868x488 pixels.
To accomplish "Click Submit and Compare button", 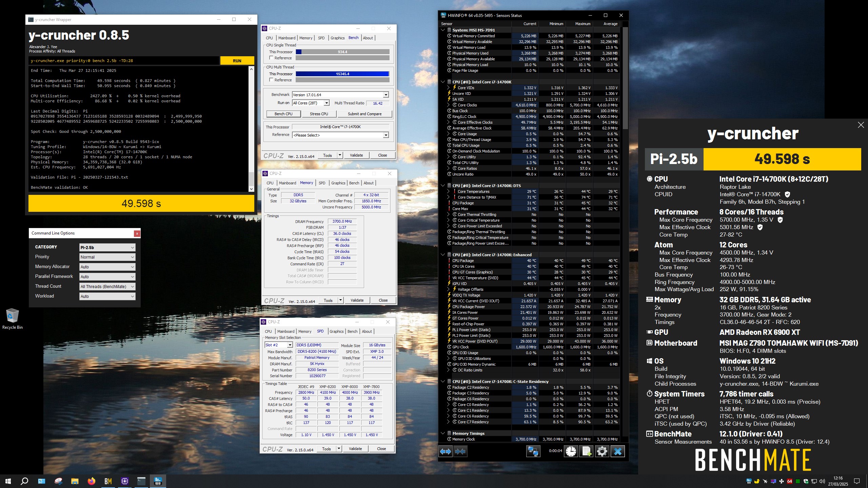I will click(x=364, y=114).
